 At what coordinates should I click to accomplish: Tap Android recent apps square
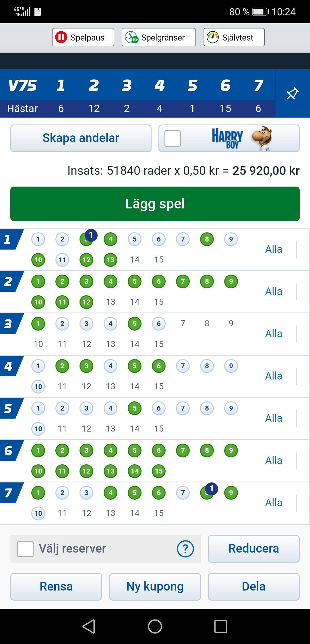tap(221, 626)
